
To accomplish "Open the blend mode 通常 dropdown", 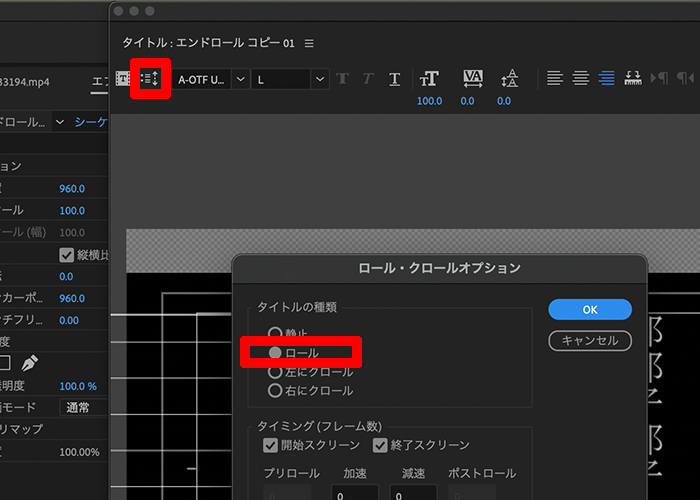I will 83,407.
